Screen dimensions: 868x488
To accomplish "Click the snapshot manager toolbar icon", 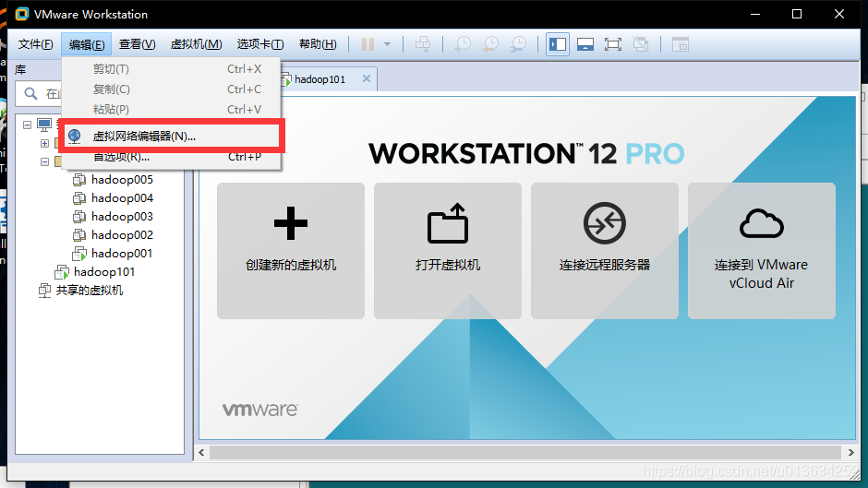I will (x=519, y=44).
